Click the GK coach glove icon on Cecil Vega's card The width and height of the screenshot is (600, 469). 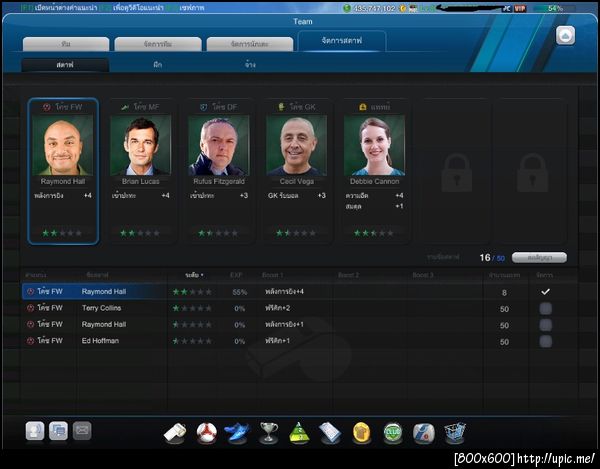tap(281, 107)
